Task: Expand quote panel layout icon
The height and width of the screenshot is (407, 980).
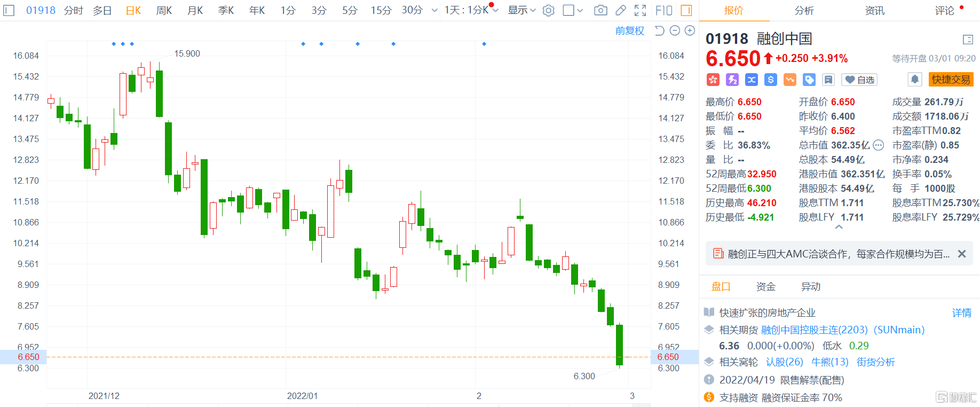Action: [968, 39]
